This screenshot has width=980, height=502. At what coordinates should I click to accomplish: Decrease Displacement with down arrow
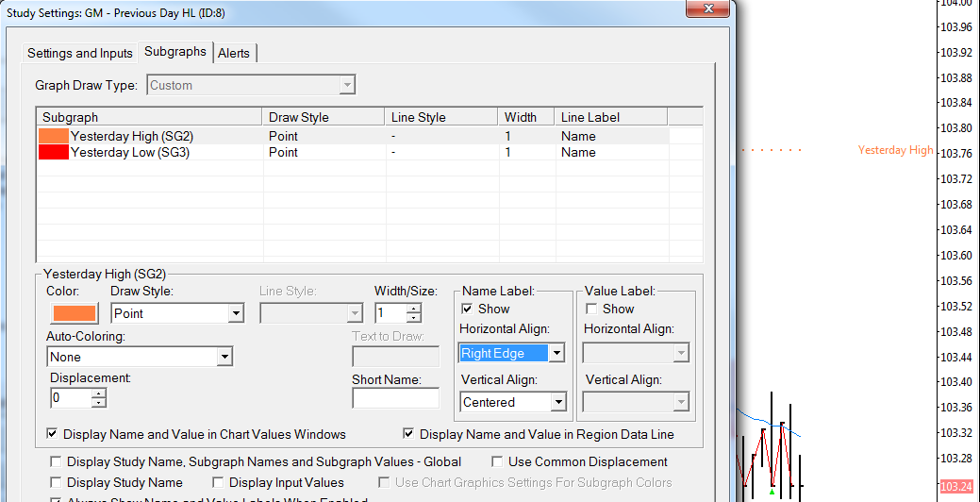[x=99, y=403]
